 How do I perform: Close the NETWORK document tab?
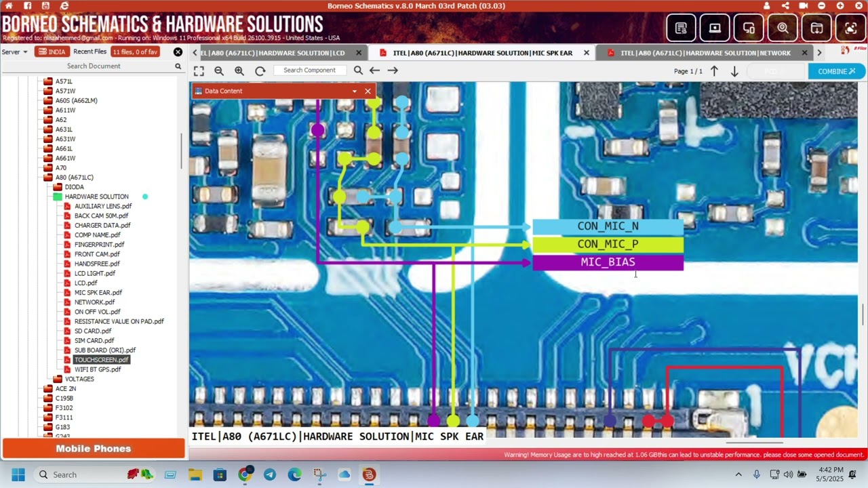(x=805, y=53)
